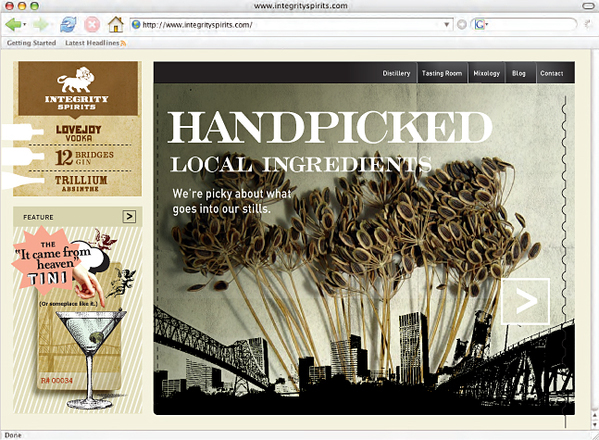
Task: Open the Lovejoy Vodka product link
Action: click(79, 133)
